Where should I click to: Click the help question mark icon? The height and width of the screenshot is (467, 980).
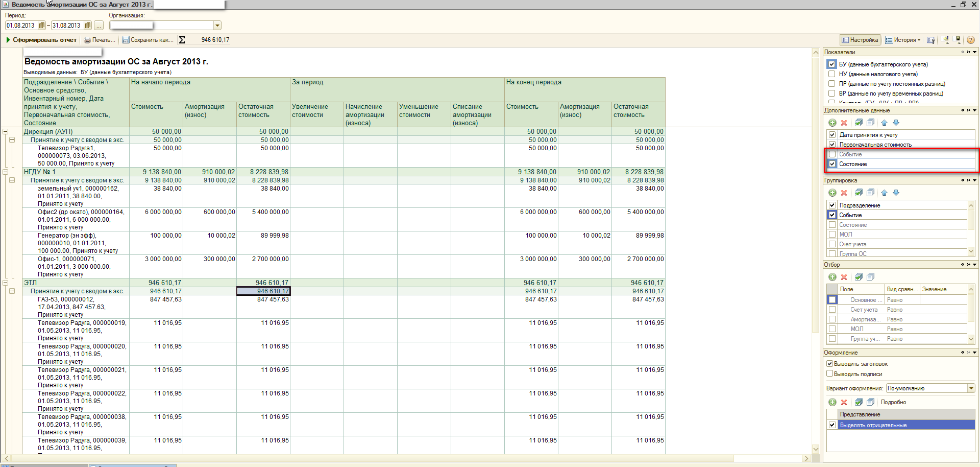coord(971,40)
